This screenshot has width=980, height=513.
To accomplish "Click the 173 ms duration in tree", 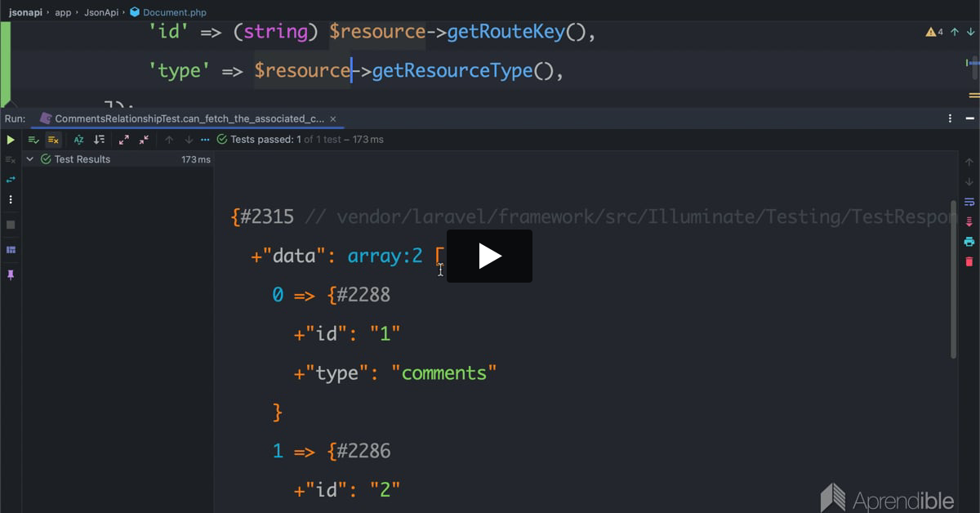I will [x=196, y=159].
